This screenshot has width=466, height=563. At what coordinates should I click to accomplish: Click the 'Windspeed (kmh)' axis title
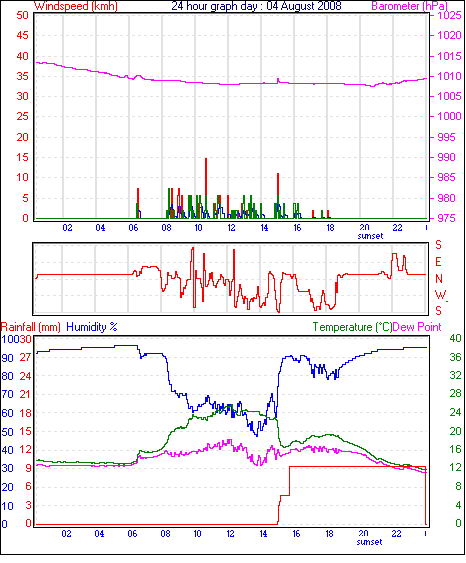click(x=76, y=6)
